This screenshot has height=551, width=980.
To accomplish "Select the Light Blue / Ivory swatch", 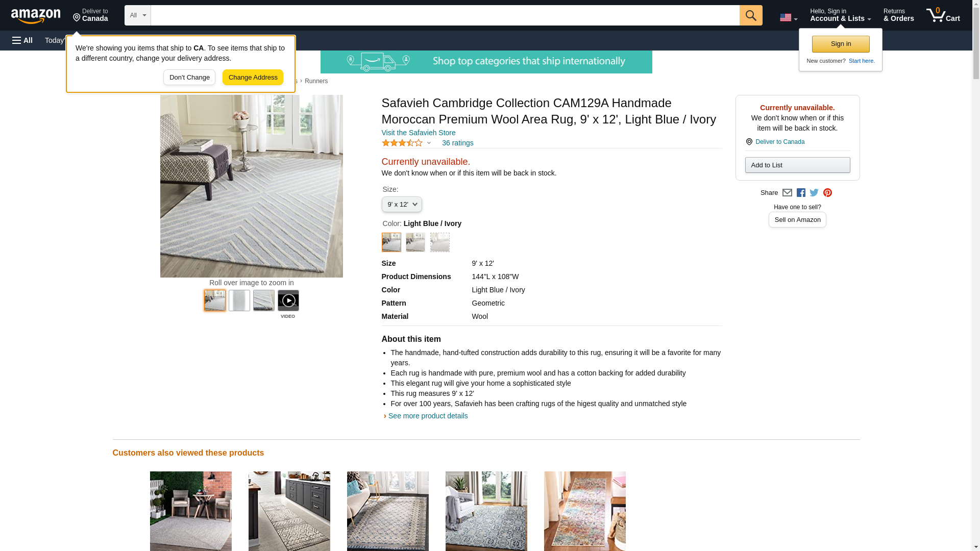I will (x=391, y=242).
